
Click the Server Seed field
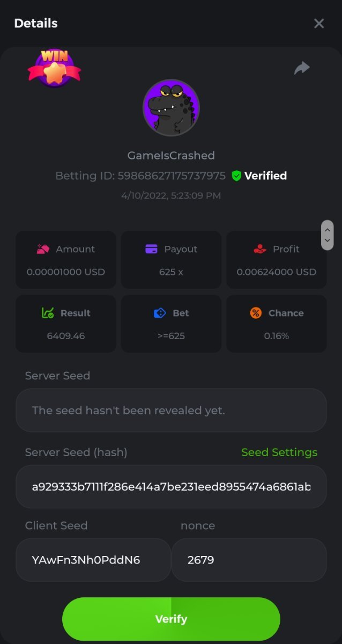(171, 411)
